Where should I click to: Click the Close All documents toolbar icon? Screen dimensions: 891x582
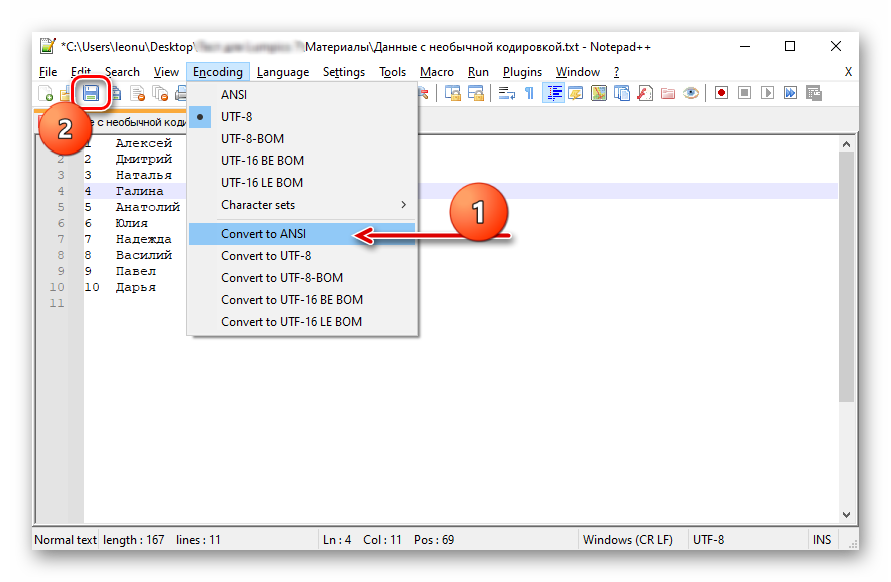pyautogui.click(x=161, y=93)
